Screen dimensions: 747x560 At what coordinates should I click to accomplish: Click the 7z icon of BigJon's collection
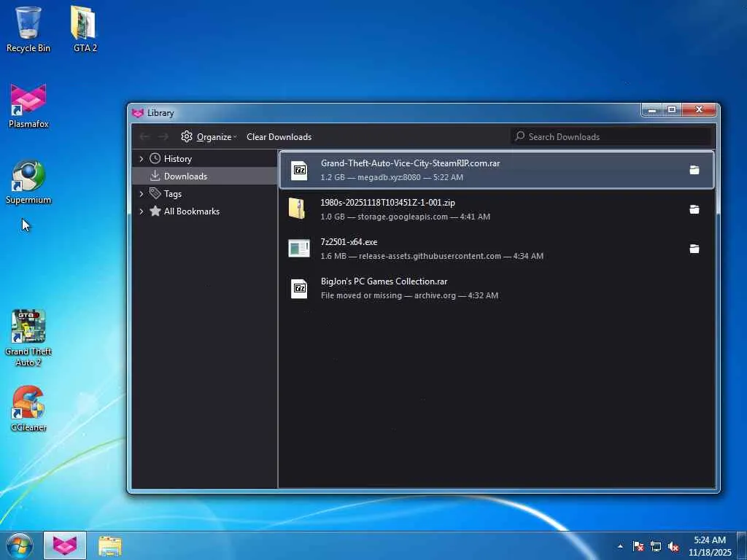pos(299,289)
